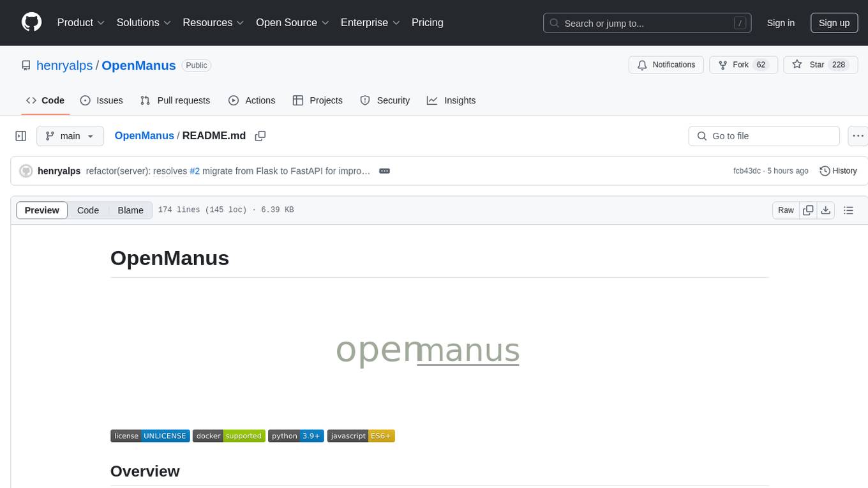
Task: Click the Public repository label
Action: click(197, 65)
